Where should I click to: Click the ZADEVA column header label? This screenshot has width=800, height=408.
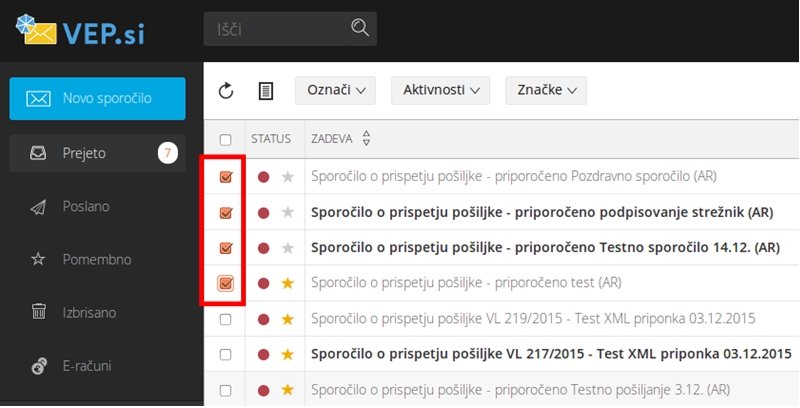click(332, 139)
